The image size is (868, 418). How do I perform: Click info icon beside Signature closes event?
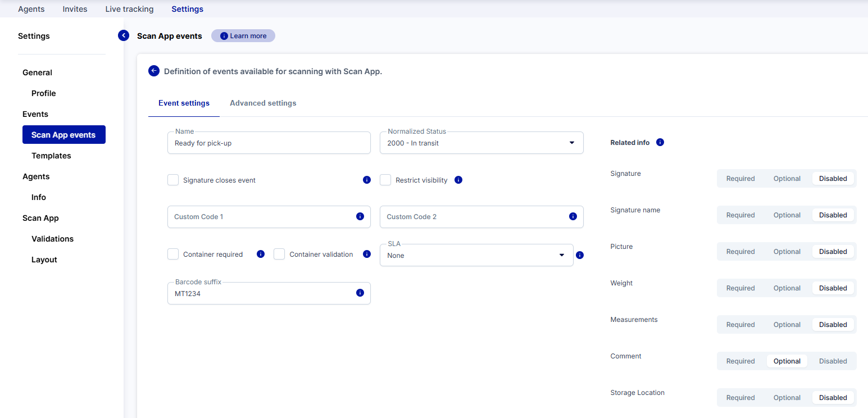(x=367, y=180)
